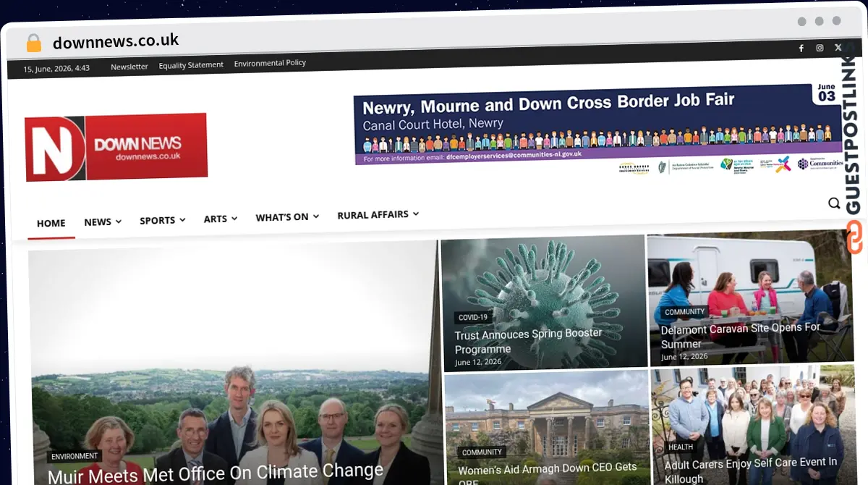The image size is (868, 485).
Task: Open Muir Meets Met Office On Climate Change
Action: click(x=216, y=473)
